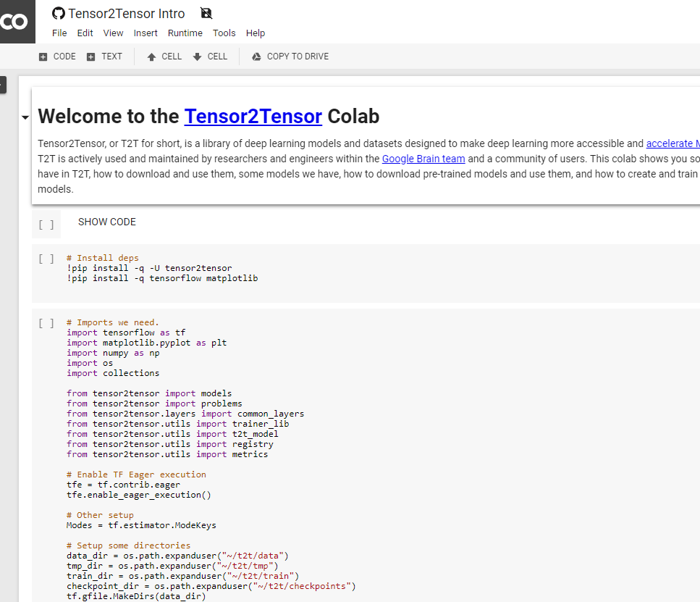Click the notebook title Tensor2Tensor Intro
Viewport: 700px width, 602px height.
127,14
